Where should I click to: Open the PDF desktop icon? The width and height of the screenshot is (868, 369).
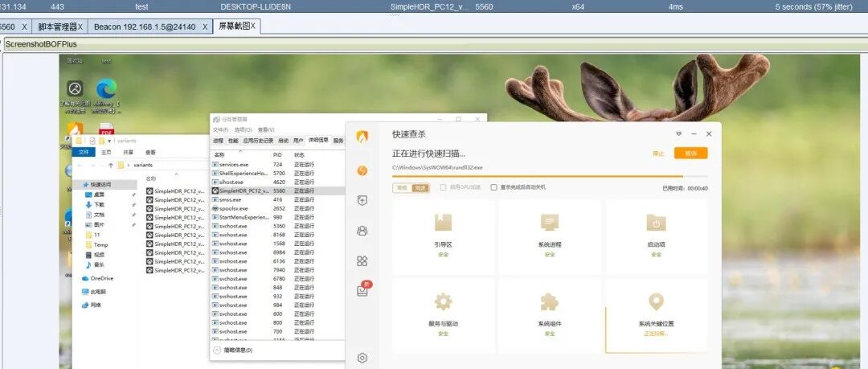[x=106, y=130]
